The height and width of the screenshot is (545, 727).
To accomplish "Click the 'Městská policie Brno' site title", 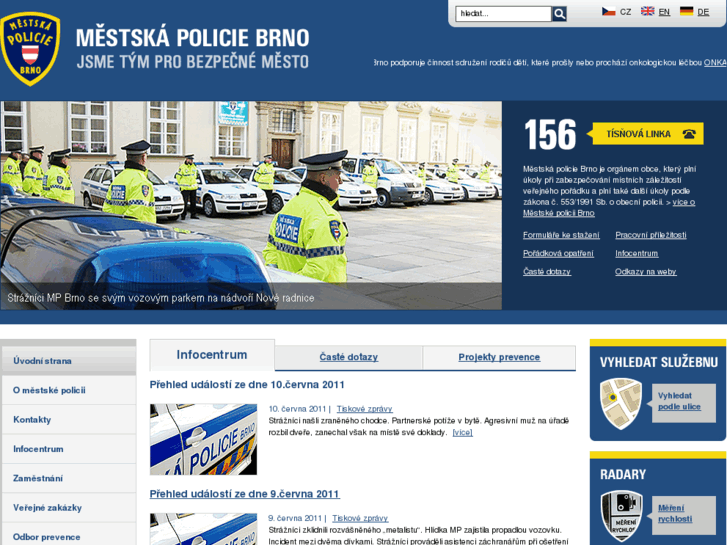I will click(x=192, y=38).
